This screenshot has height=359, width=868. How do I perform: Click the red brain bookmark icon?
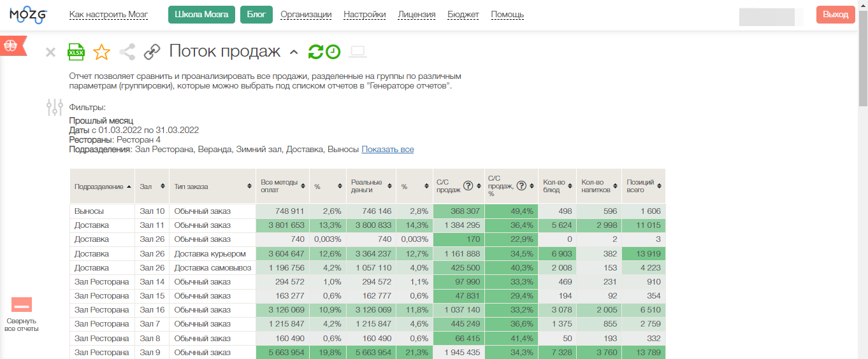point(11,46)
